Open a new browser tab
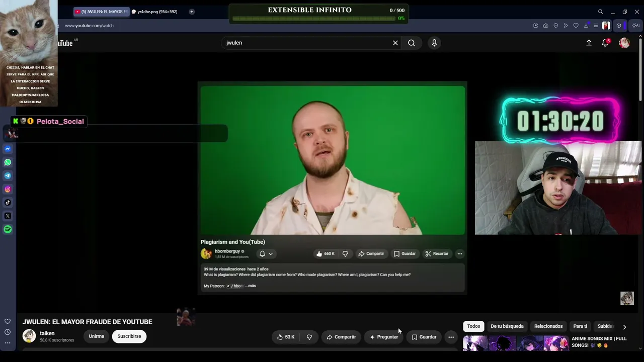 tap(192, 12)
